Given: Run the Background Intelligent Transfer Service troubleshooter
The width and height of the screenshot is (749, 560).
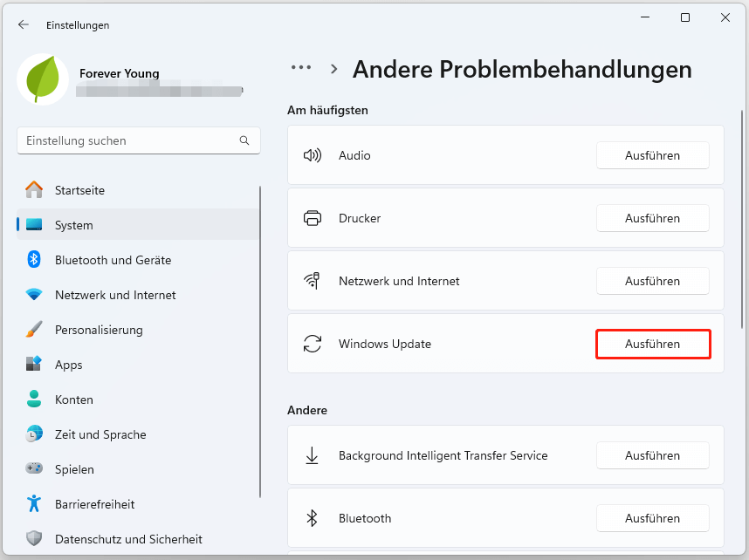Looking at the screenshot, I should coord(652,455).
